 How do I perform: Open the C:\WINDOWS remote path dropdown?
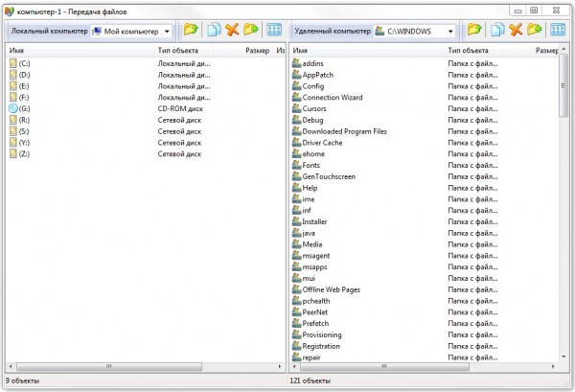pos(450,32)
